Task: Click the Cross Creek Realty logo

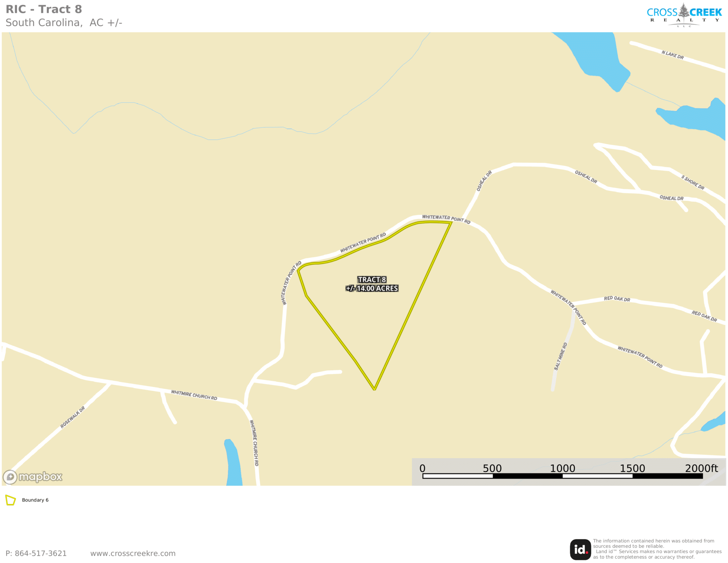Action: 684,15
